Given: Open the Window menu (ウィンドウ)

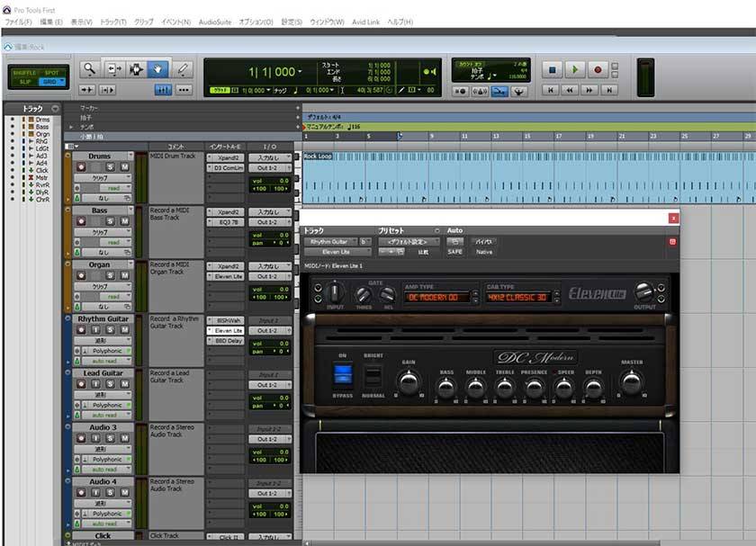Looking at the screenshot, I should point(327,22).
